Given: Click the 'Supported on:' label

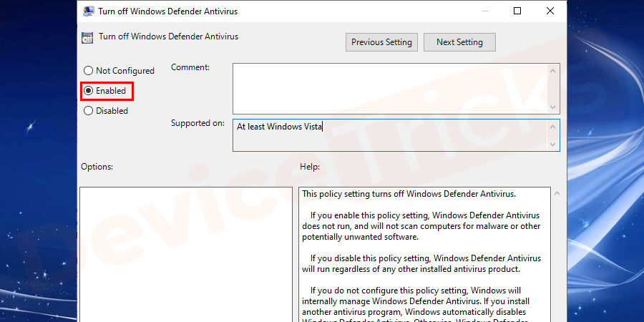Looking at the screenshot, I should pos(197,123).
